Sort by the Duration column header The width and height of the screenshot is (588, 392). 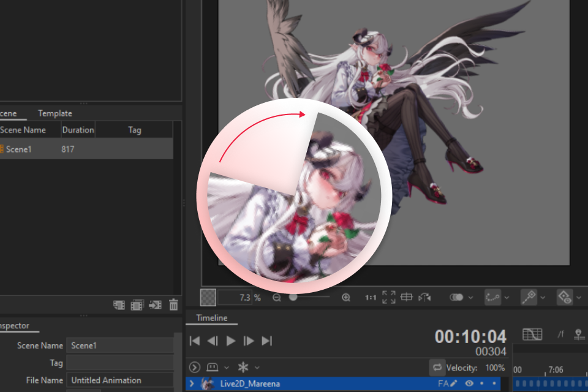[78, 130]
